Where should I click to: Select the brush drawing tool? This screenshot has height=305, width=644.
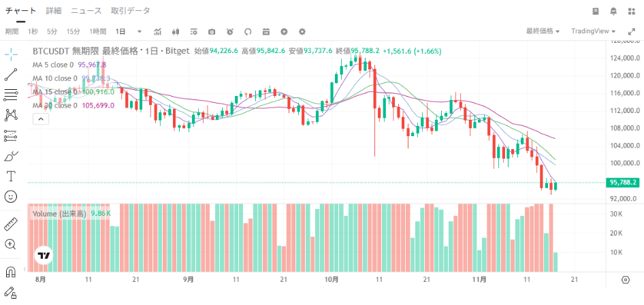click(x=11, y=156)
